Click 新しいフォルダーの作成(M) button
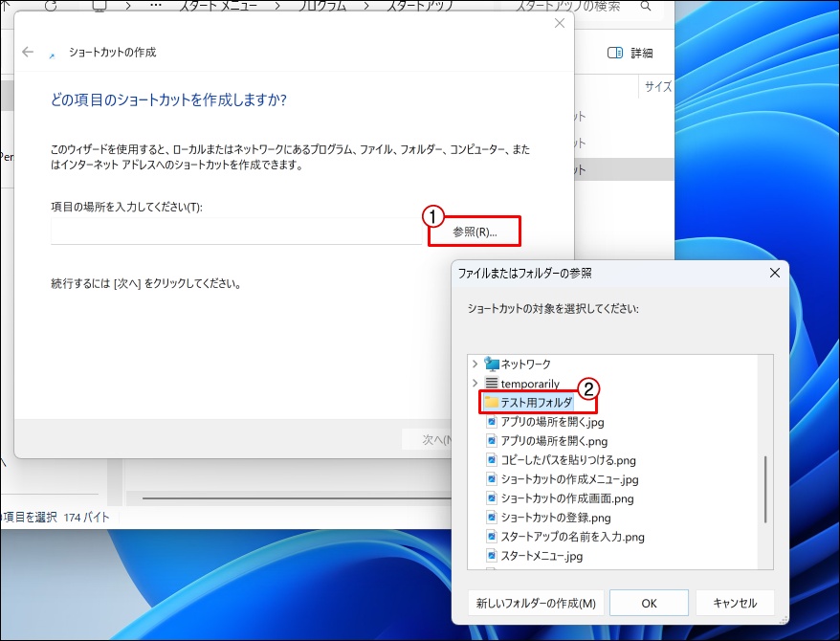The height and width of the screenshot is (641, 840). click(536, 603)
